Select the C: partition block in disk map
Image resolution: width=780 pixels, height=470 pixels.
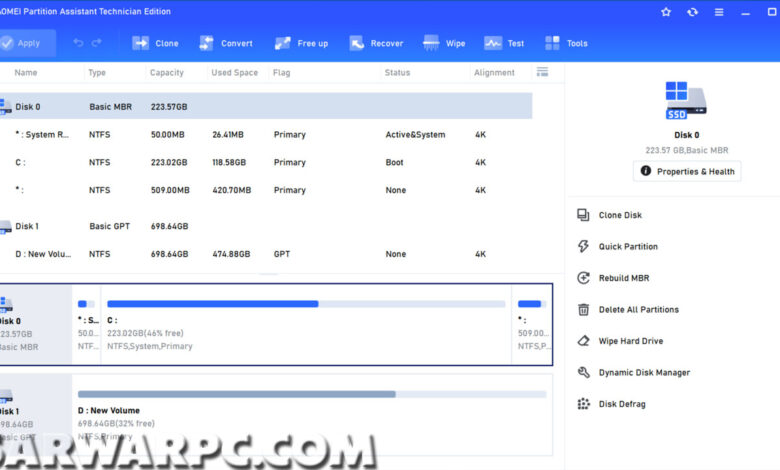point(306,324)
